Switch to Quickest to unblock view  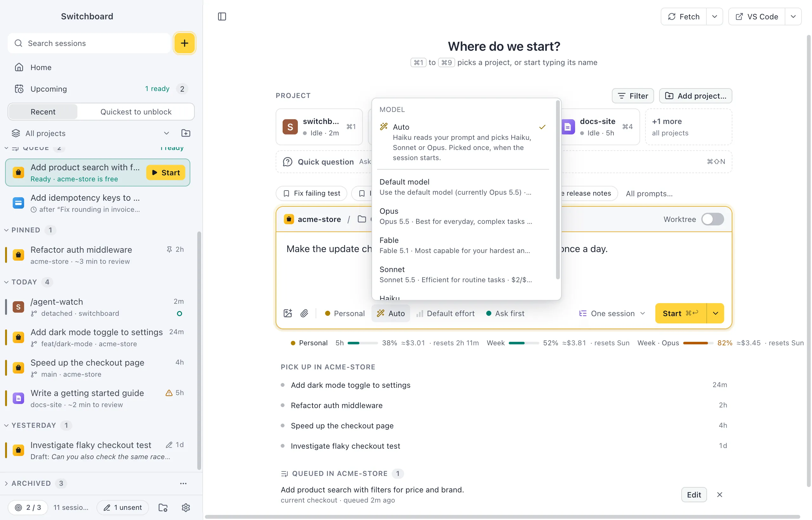136,112
